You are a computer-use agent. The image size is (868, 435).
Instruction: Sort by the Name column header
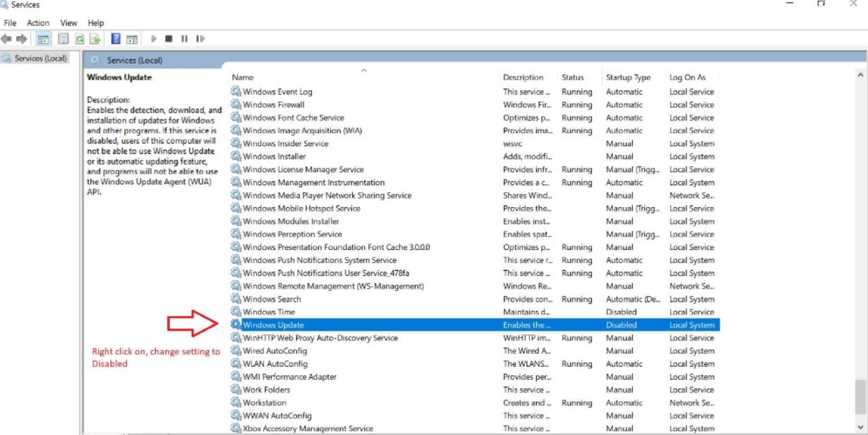click(243, 77)
